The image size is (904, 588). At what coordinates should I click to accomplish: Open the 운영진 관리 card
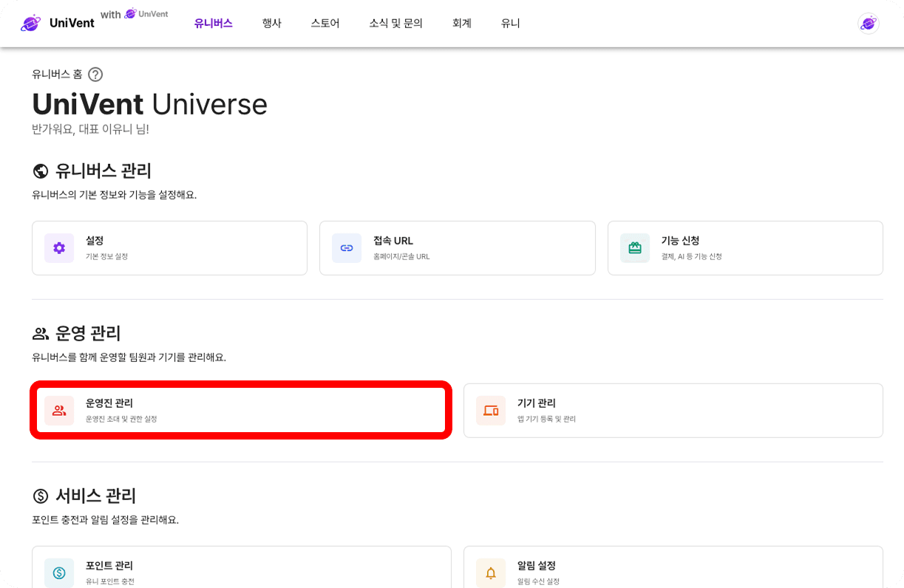point(240,411)
